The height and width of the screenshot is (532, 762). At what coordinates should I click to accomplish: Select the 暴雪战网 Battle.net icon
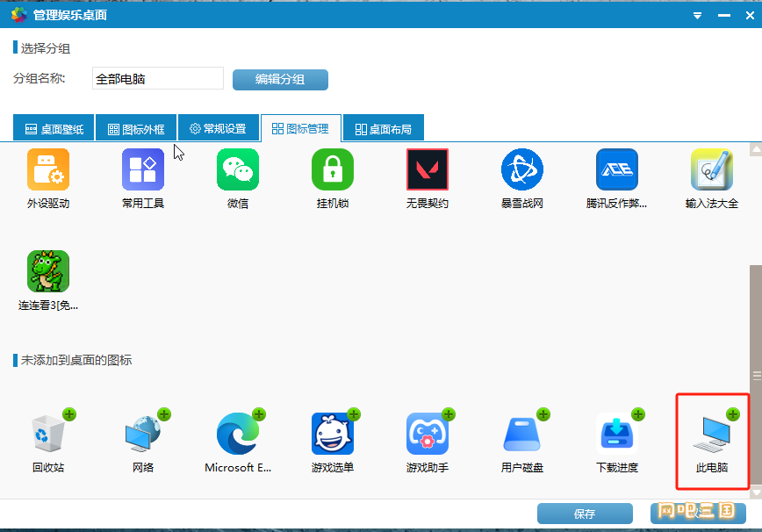pyautogui.click(x=522, y=169)
